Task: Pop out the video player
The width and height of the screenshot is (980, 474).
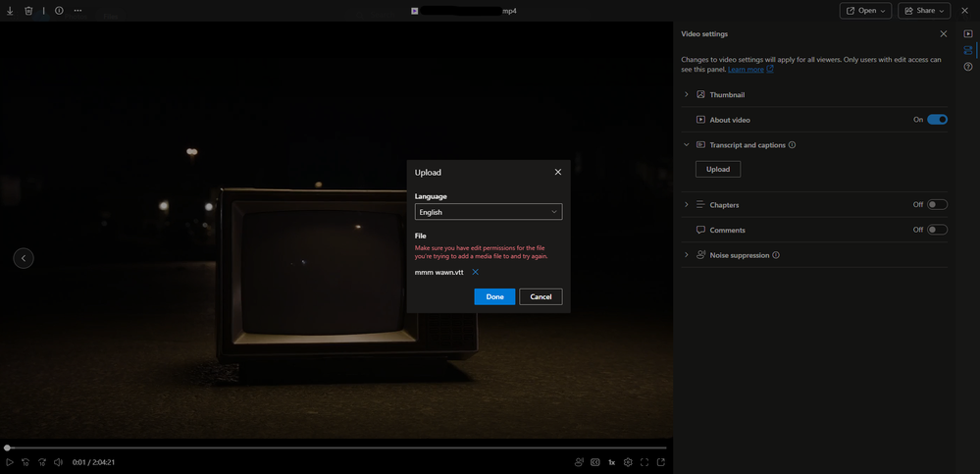Action: coord(660,462)
